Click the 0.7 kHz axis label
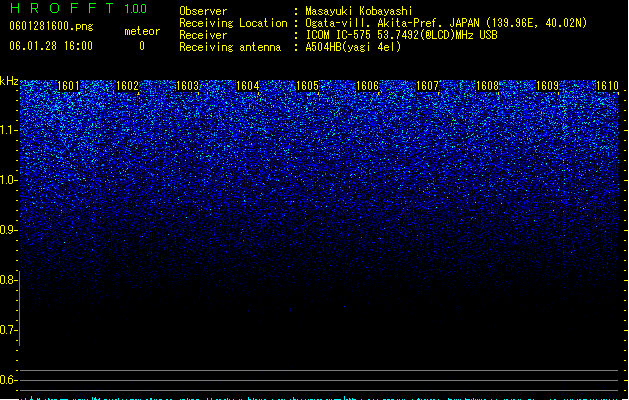This screenshot has height=400, width=629. tap(8, 330)
